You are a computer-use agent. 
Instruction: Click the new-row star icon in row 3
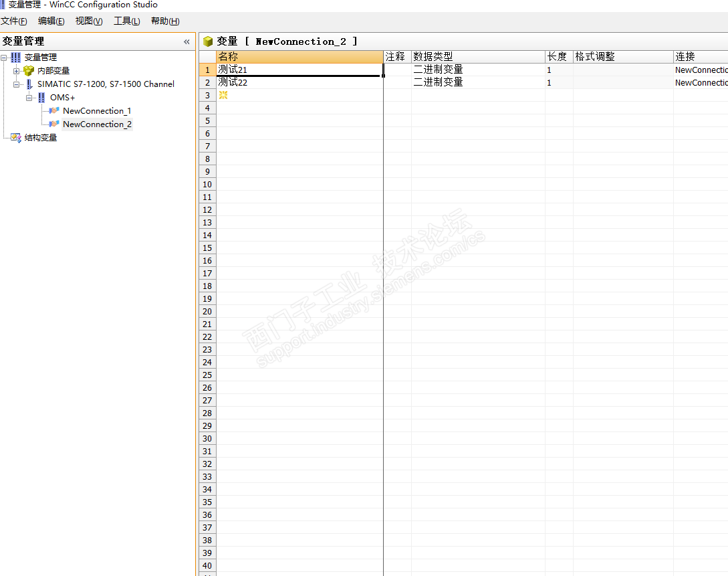[223, 95]
